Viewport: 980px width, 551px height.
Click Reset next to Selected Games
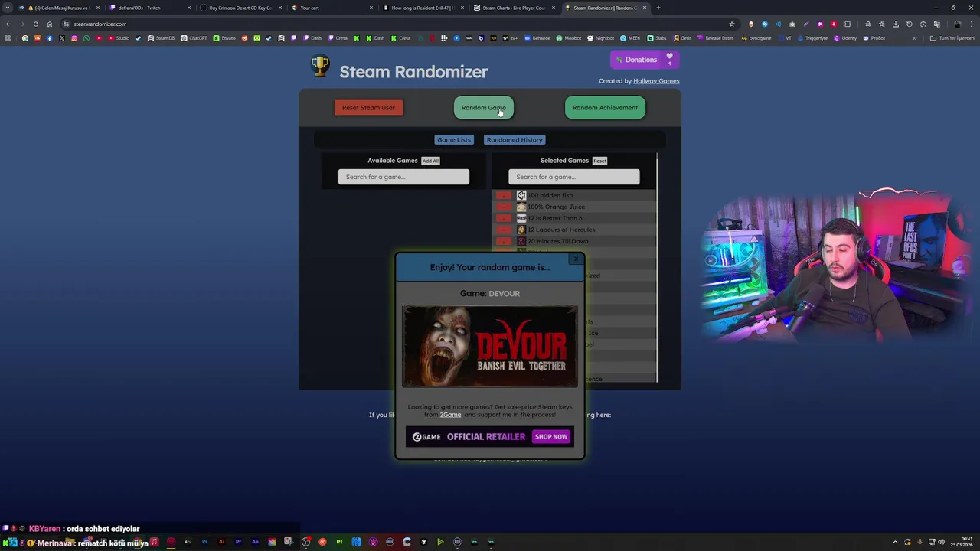[599, 161]
